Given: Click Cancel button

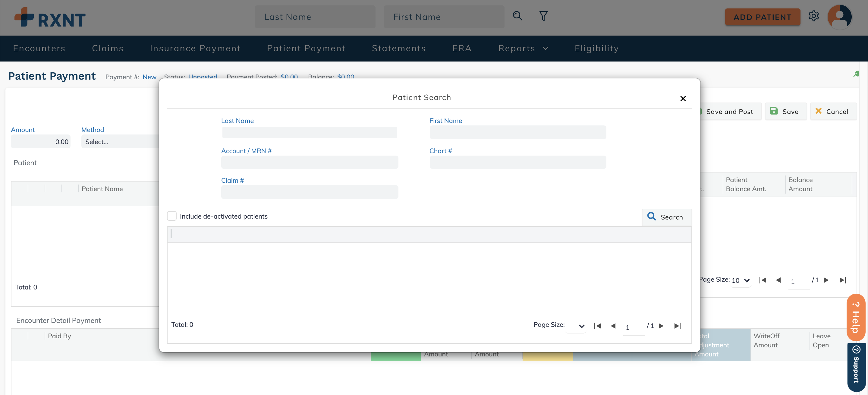Looking at the screenshot, I should coord(833,112).
